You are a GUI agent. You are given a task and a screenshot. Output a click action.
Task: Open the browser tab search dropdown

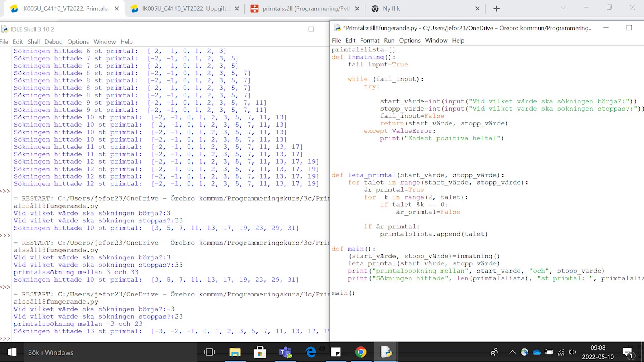tap(563, 8)
